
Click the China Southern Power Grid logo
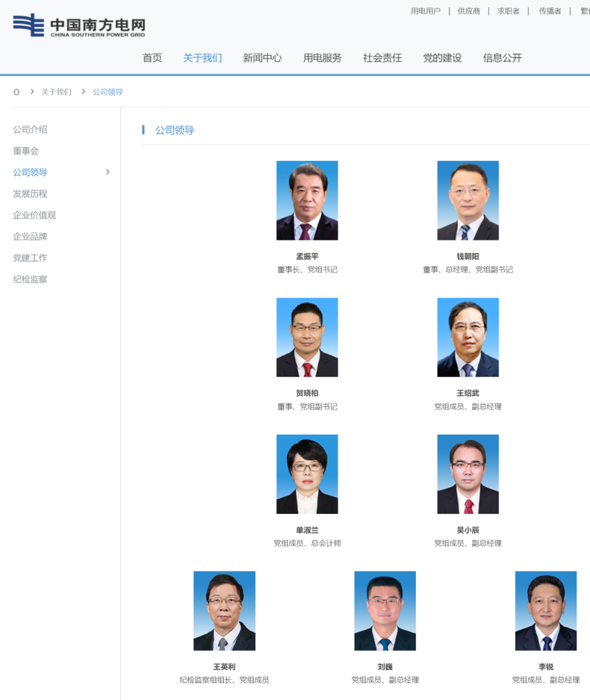pyautogui.click(x=79, y=26)
